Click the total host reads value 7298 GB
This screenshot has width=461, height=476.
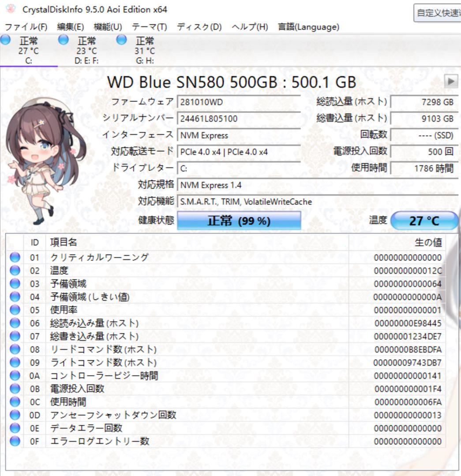point(424,102)
